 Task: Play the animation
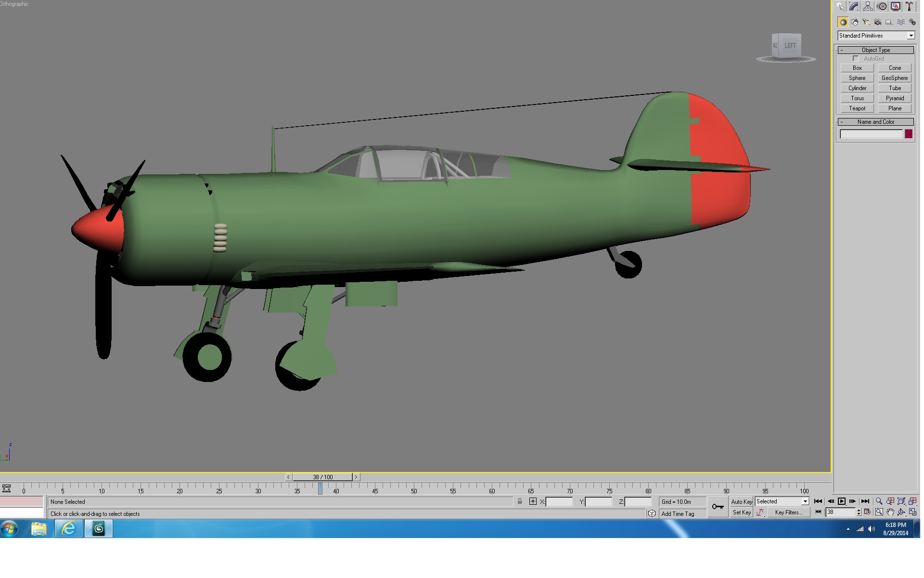pyautogui.click(x=841, y=501)
